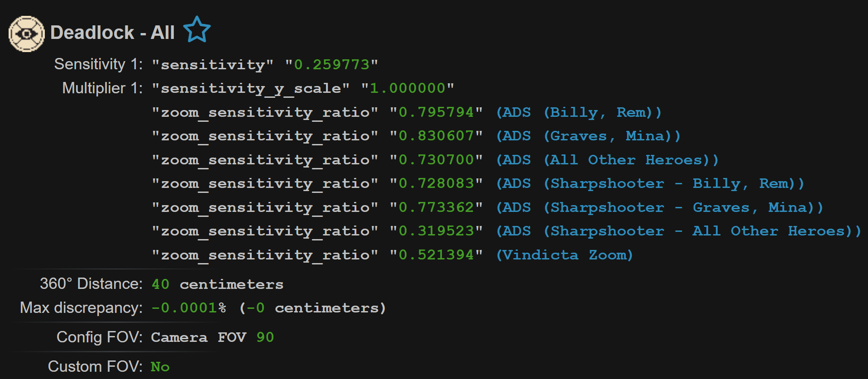The width and height of the screenshot is (868, 379).
Task: Click the Deadlock game logo icon
Action: pyautogui.click(x=27, y=34)
